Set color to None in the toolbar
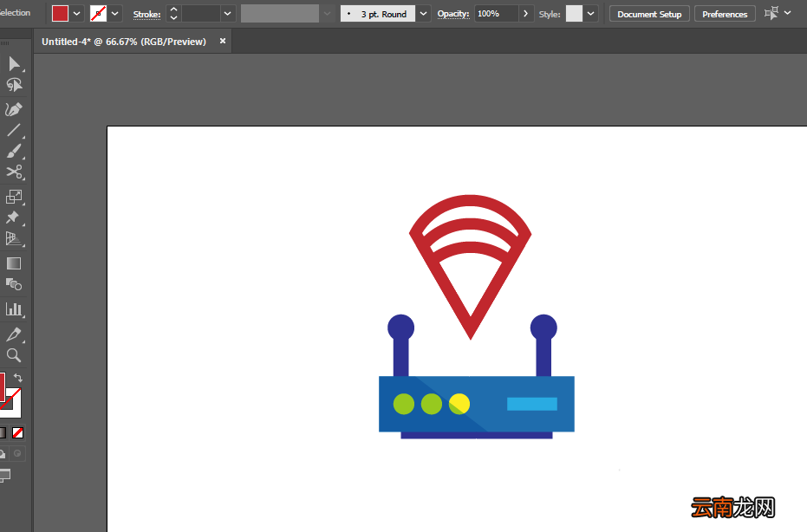 tap(18, 432)
